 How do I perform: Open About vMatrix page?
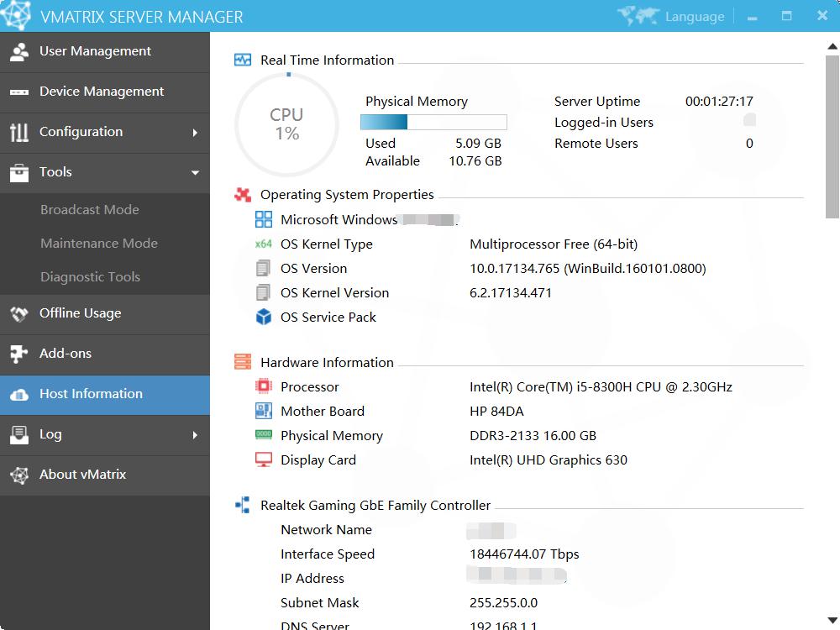point(105,475)
